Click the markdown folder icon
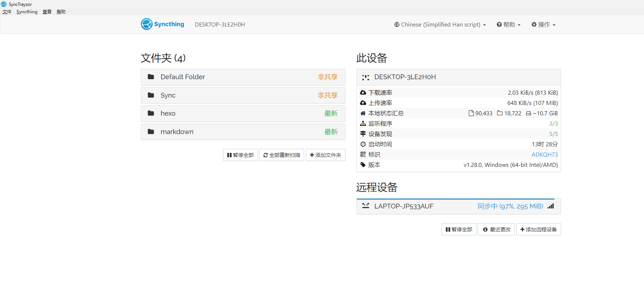644x298 pixels. [151, 132]
